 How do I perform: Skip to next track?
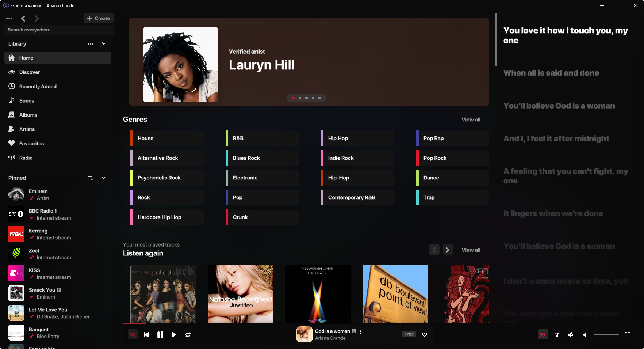click(174, 335)
